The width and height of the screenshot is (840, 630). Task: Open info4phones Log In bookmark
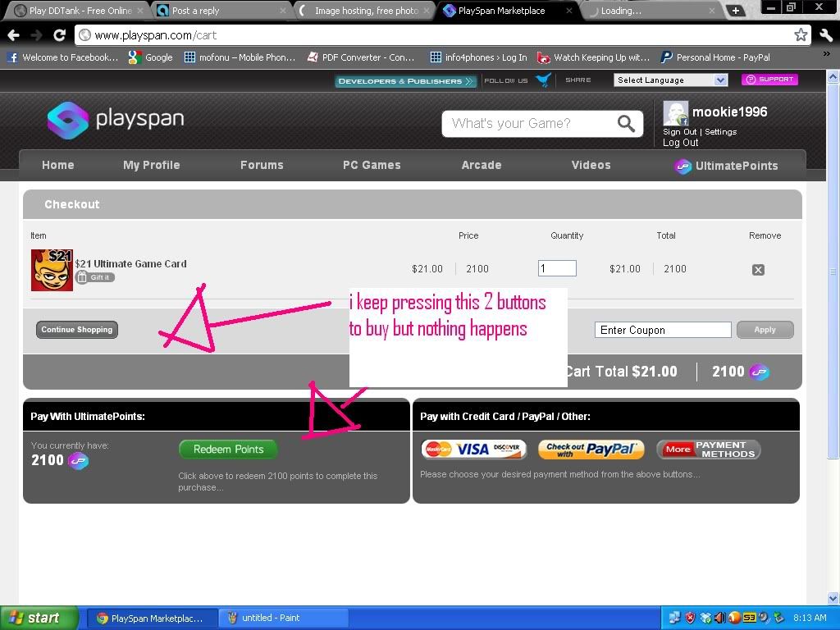point(478,57)
